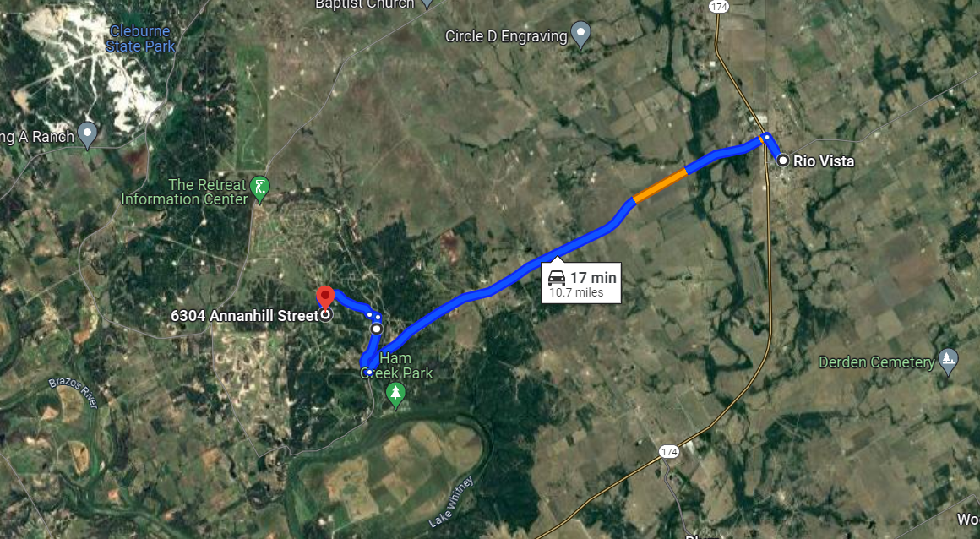Click the 17 min route info box
This screenshot has width=980, height=539.
[x=581, y=283]
